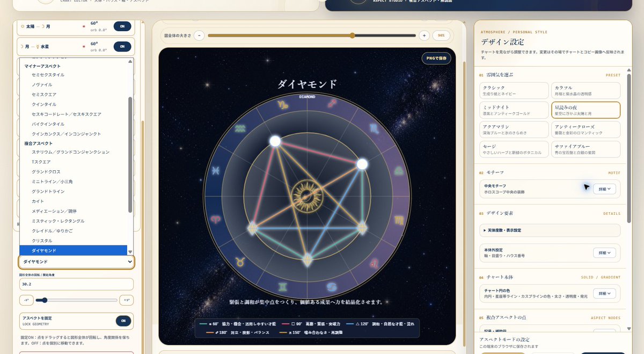644x354 pixels.
Task: Click the Leo glyph on the zodiac ring
Action: coord(375,263)
